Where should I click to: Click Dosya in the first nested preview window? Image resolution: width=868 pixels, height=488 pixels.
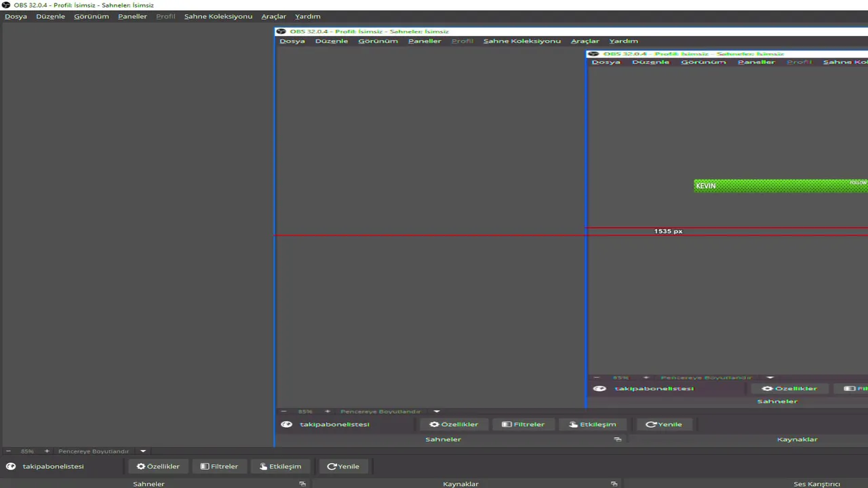[x=292, y=41]
